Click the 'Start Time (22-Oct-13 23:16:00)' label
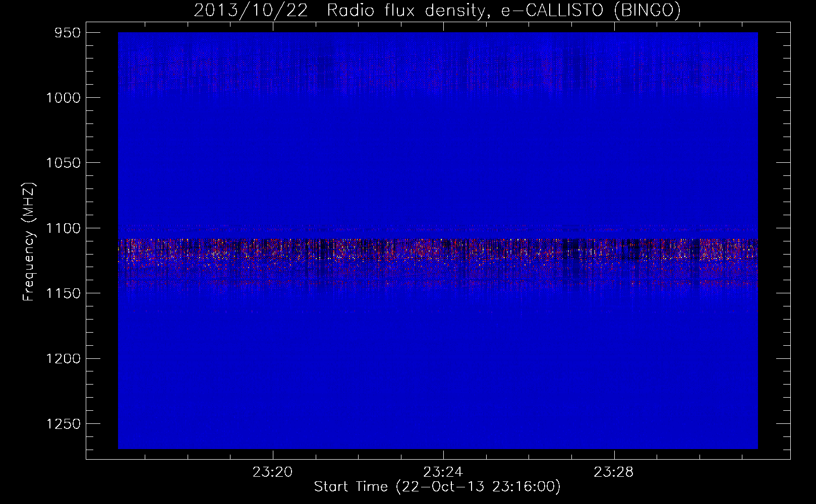Image resolution: width=816 pixels, height=504 pixels. click(437, 487)
